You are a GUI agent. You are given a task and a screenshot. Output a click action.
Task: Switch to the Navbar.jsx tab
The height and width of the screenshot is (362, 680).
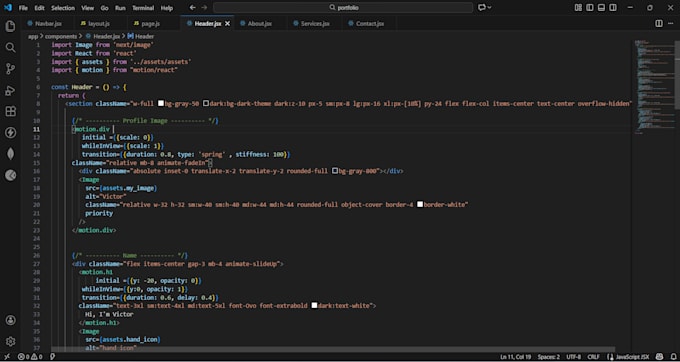click(48, 23)
